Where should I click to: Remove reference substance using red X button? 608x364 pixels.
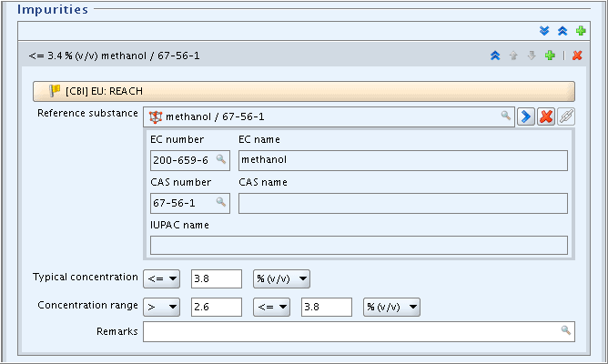click(546, 116)
